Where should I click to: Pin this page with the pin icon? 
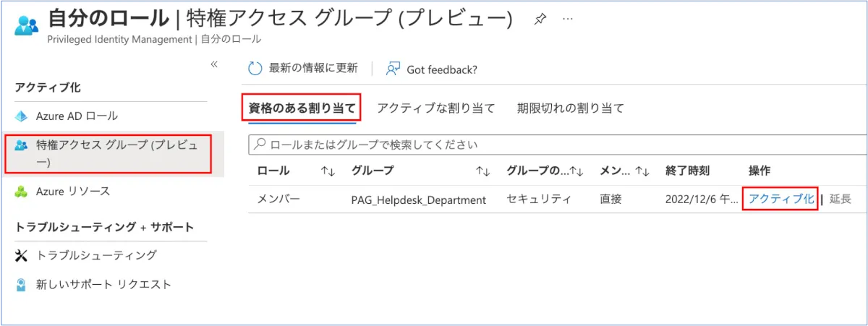point(540,20)
